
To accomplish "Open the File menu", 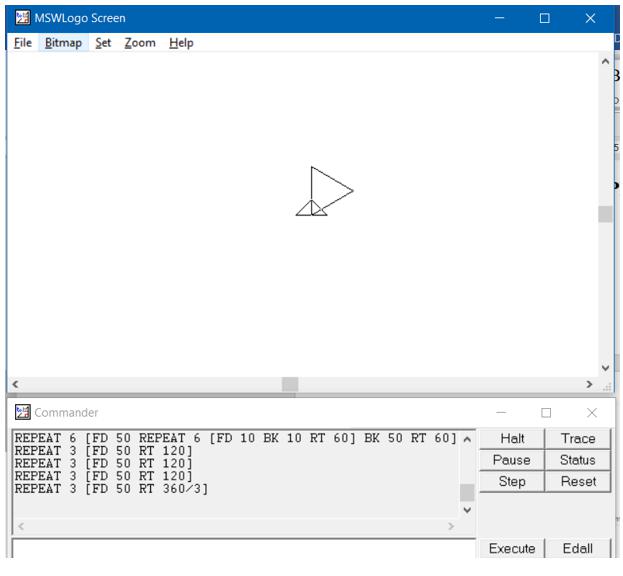I will pos(23,43).
